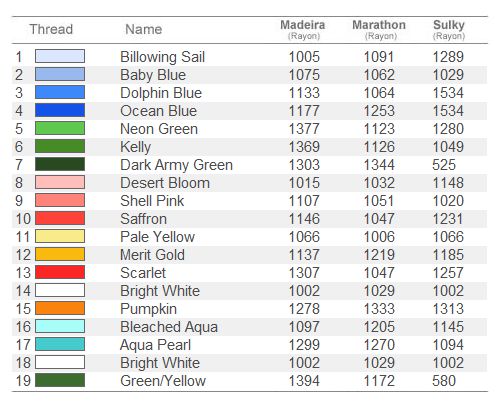500x402 pixels.
Task: Click the Thread column header
Action: pos(51,29)
